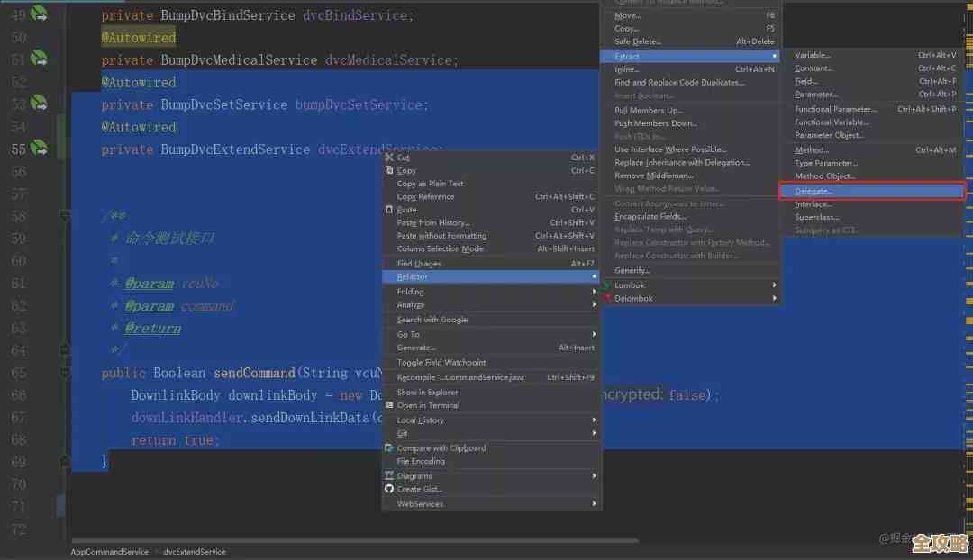The image size is (973, 560).
Task: Toggle Column Selection Mode
Action: coord(440,248)
